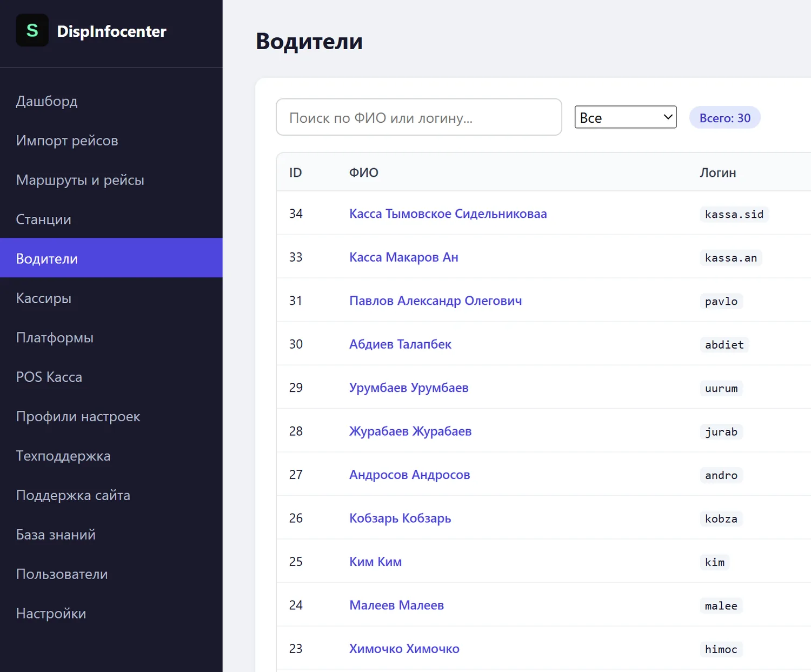The height and width of the screenshot is (672, 811).
Task: Click the ID column header
Action: tap(296, 173)
